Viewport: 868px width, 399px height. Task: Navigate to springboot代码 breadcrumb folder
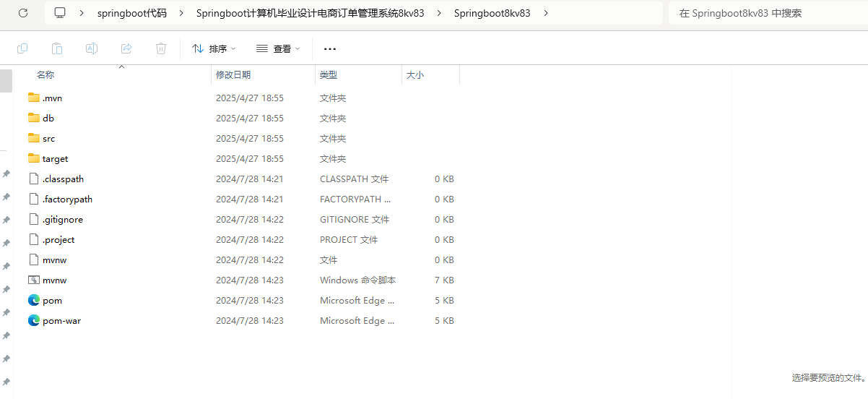coord(132,13)
